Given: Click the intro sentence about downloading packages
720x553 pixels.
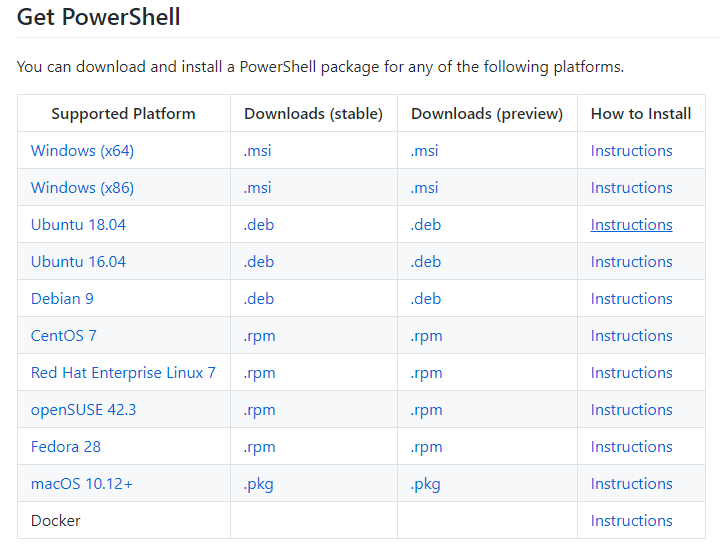Looking at the screenshot, I should coord(321,67).
